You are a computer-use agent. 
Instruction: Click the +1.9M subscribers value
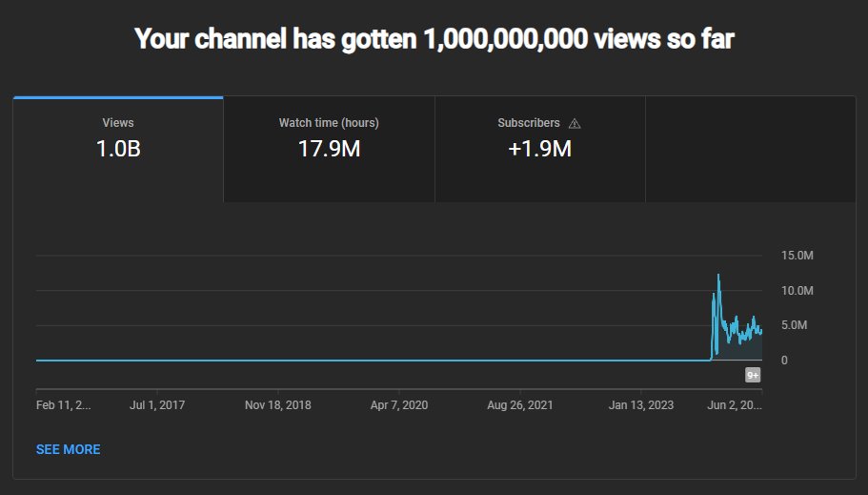point(539,149)
